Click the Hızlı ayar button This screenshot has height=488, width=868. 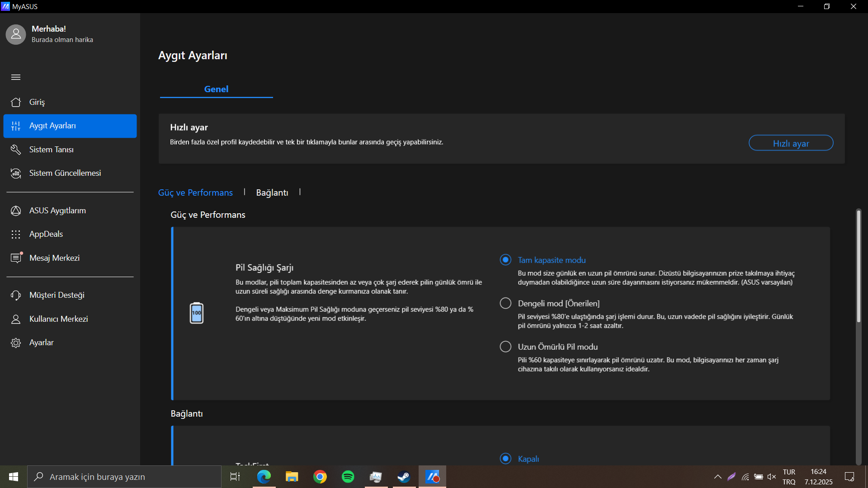tap(791, 143)
